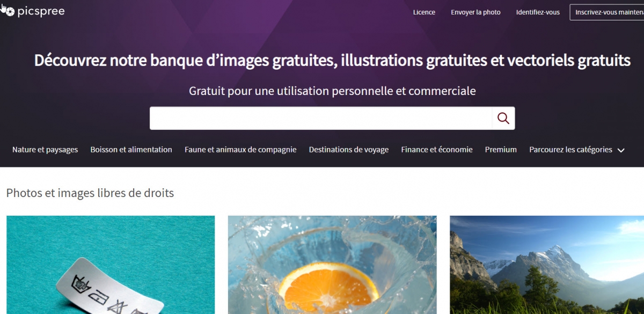Select Envoyer la photo link
Viewport: 644px width, 314px height.
coord(475,12)
